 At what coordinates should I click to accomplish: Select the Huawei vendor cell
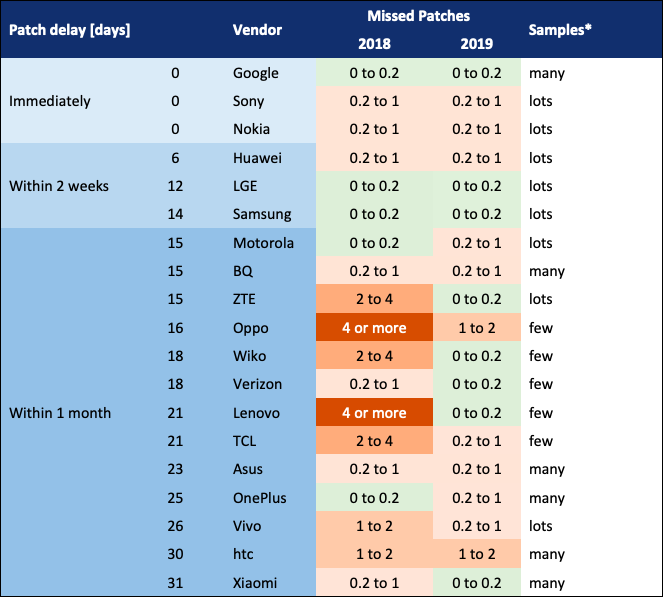click(257, 158)
